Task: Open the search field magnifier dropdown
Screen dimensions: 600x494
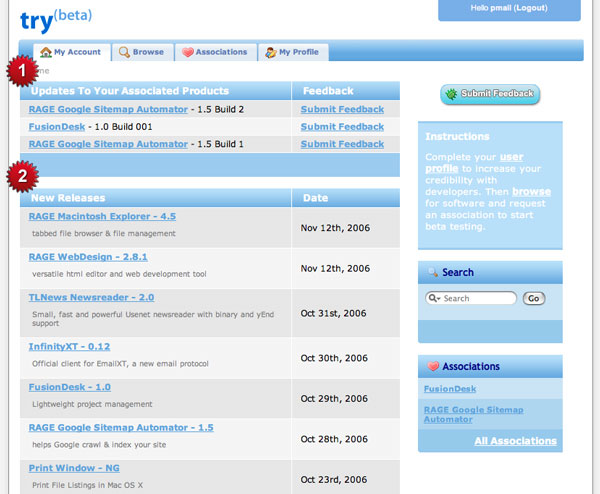Action: click(x=434, y=298)
